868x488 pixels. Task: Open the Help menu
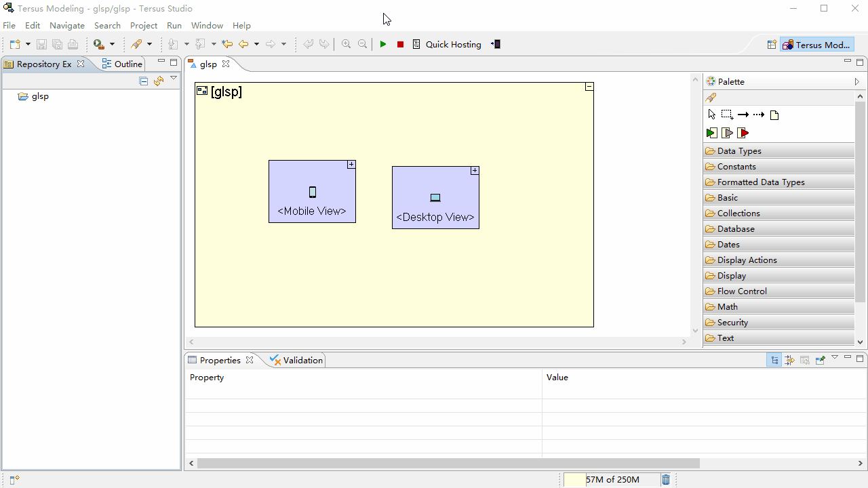coord(241,25)
